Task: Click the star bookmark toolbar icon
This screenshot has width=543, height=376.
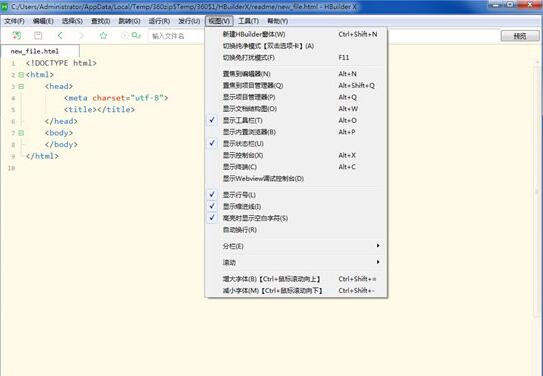Action: [103, 35]
